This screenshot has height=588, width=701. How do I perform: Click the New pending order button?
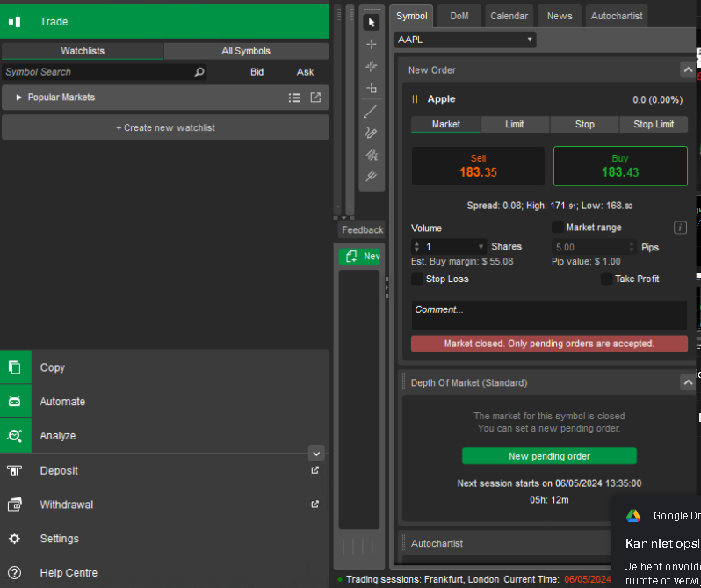(x=549, y=456)
